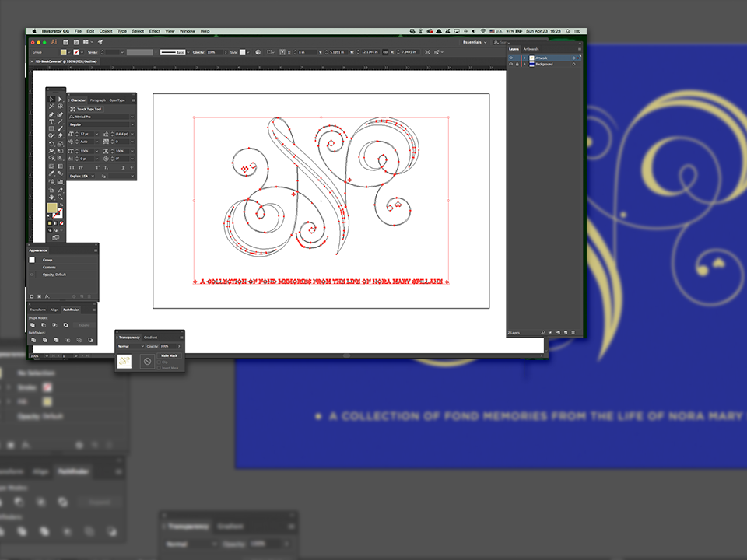The image size is (747, 560).
Task: Apply Minus Back pathfinder
Action: (90, 340)
